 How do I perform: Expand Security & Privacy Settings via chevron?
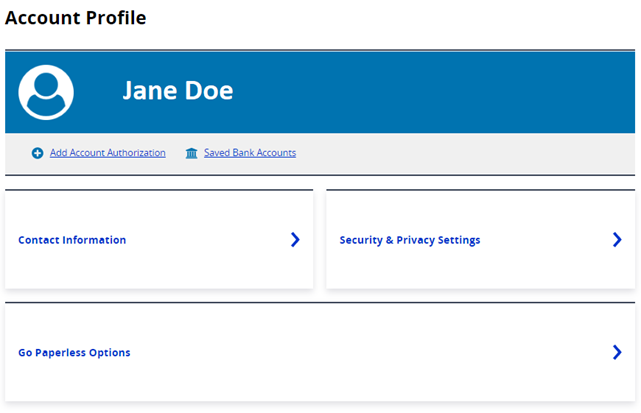click(x=617, y=240)
